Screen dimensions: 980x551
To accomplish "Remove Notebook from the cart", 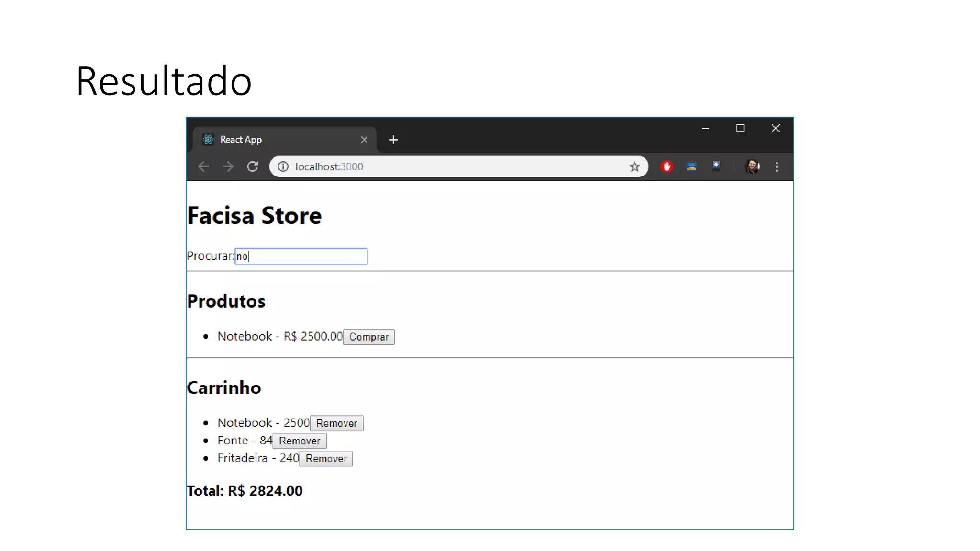I will (336, 423).
